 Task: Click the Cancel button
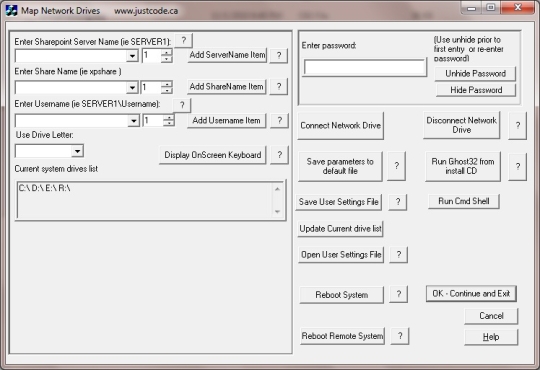[491, 316]
